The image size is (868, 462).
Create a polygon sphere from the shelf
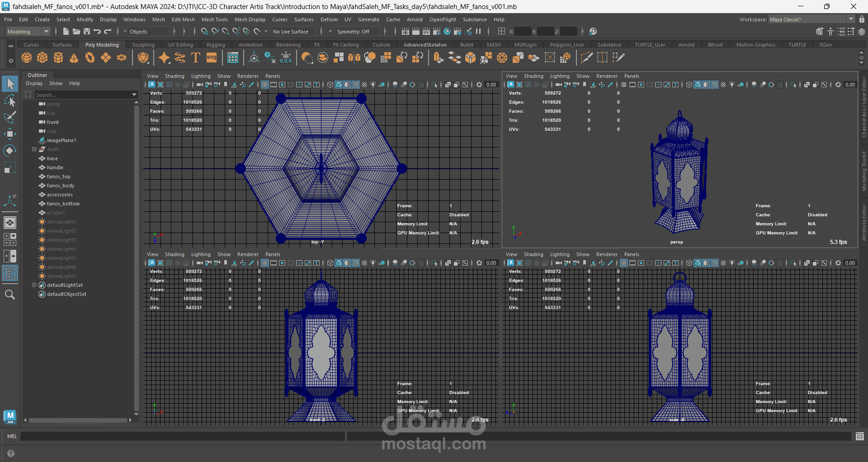click(27, 58)
